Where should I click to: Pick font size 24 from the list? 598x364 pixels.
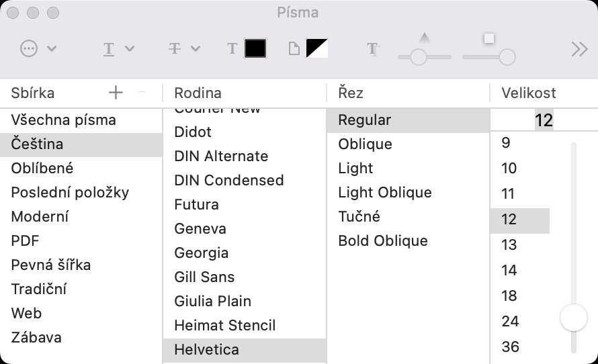point(510,322)
